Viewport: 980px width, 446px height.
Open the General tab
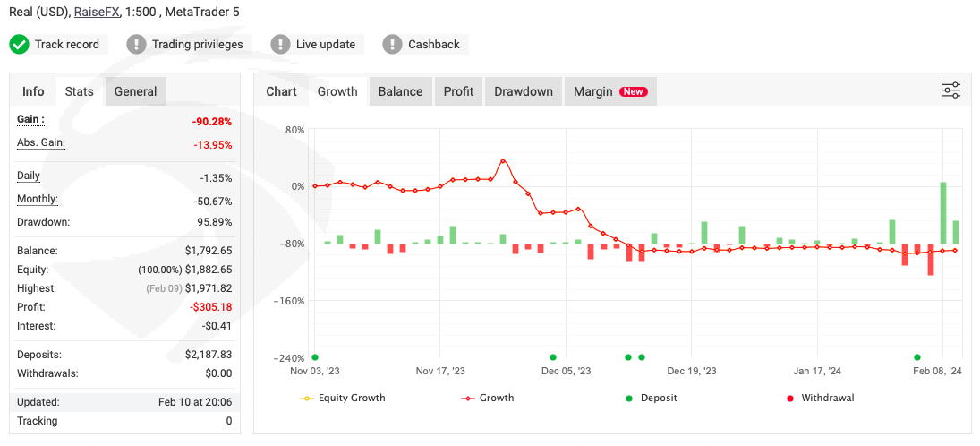[135, 91]
